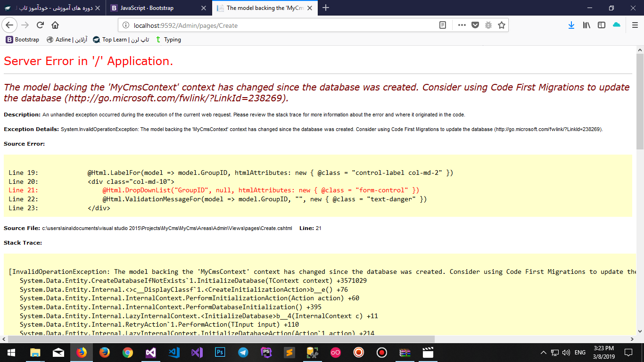Open the Downloads panel
This screenshot has width=644, height=362.
coord(571,25)
